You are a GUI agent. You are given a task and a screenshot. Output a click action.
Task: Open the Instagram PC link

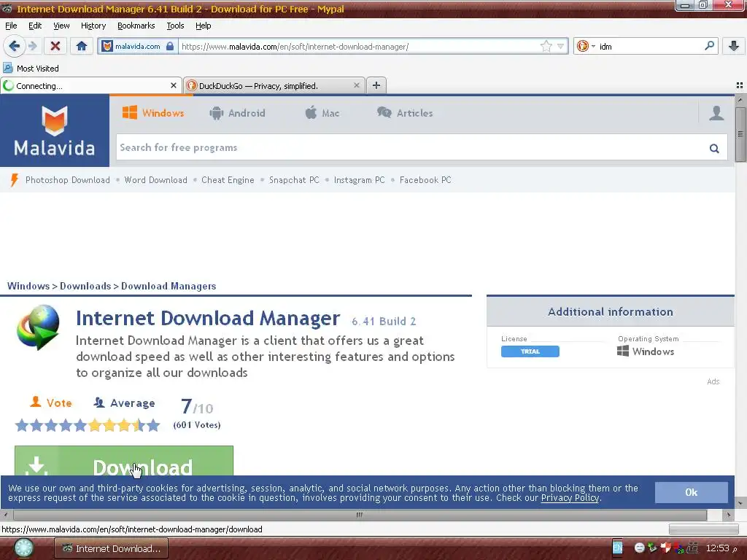coord(359,180)
